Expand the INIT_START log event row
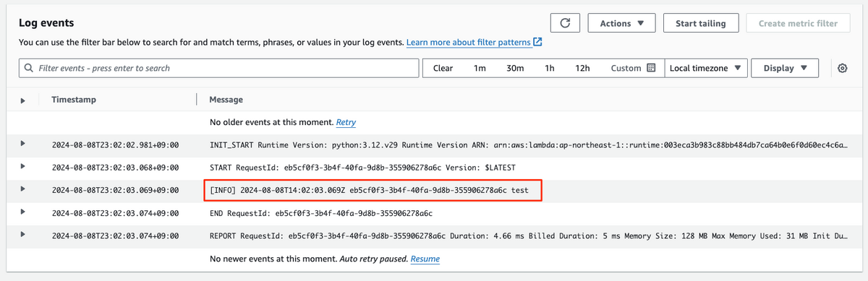This screenshot has height=281, width=868. 22,144
